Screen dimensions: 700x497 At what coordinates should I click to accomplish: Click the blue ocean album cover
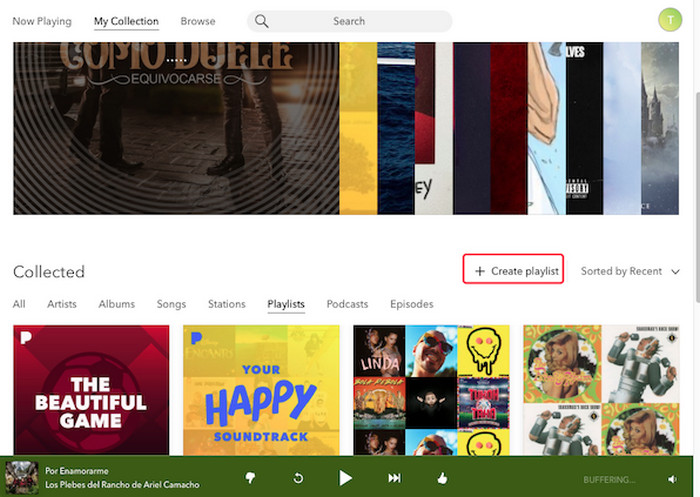[396, 128]
